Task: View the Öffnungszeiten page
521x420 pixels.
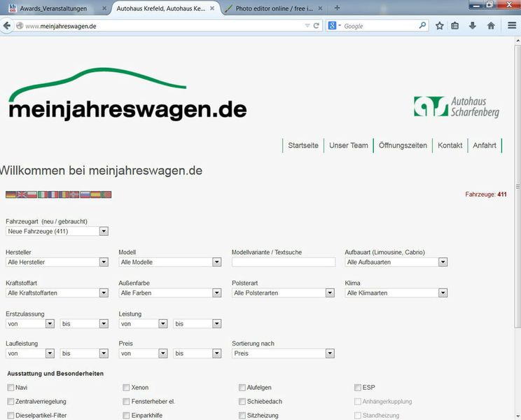Action: point(403,146)
